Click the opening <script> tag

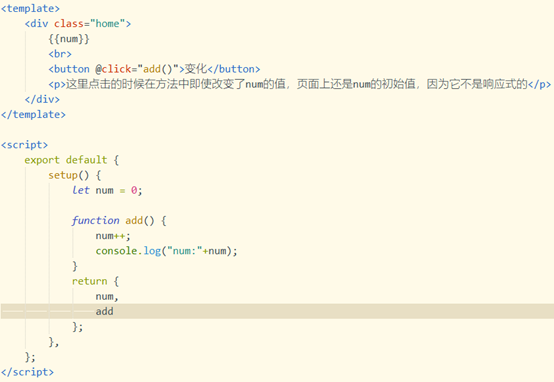click(x=24, y=145)
